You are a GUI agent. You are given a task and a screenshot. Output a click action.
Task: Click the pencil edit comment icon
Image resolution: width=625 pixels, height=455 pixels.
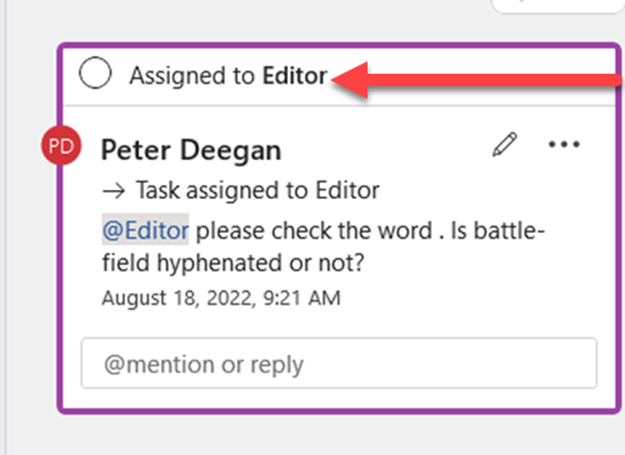click(505, 146)
